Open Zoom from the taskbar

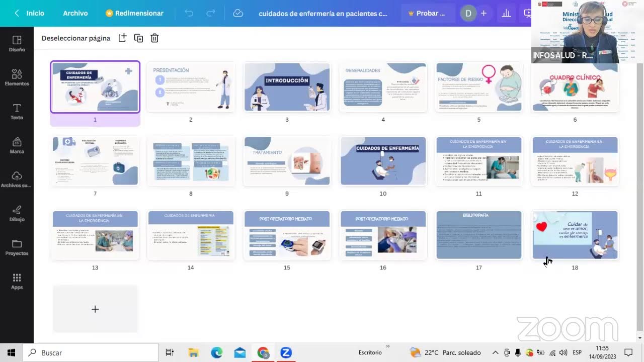pos(286,352)
